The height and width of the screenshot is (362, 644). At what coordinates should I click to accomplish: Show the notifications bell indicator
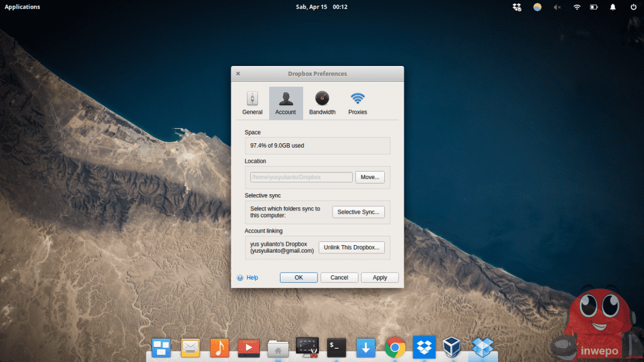click(613, 7)
